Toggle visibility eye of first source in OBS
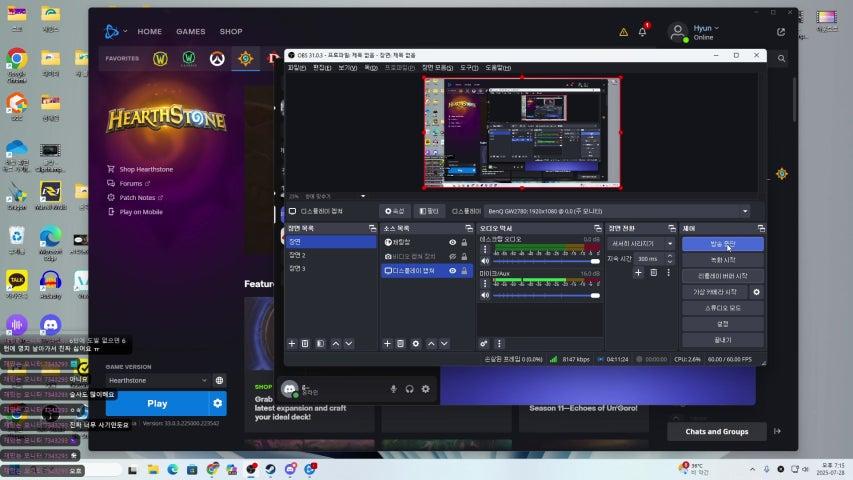Screen dimensions: 853x480 [452, 242]
